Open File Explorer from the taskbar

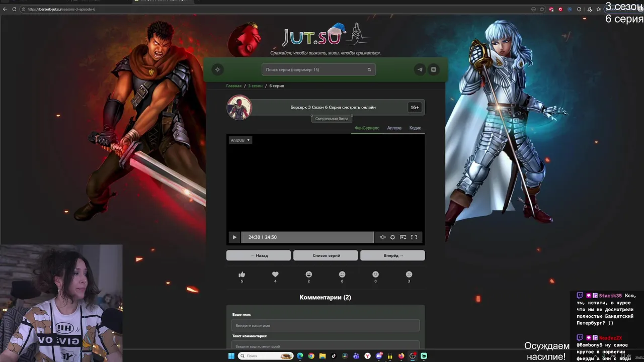(x=323, y=356)
